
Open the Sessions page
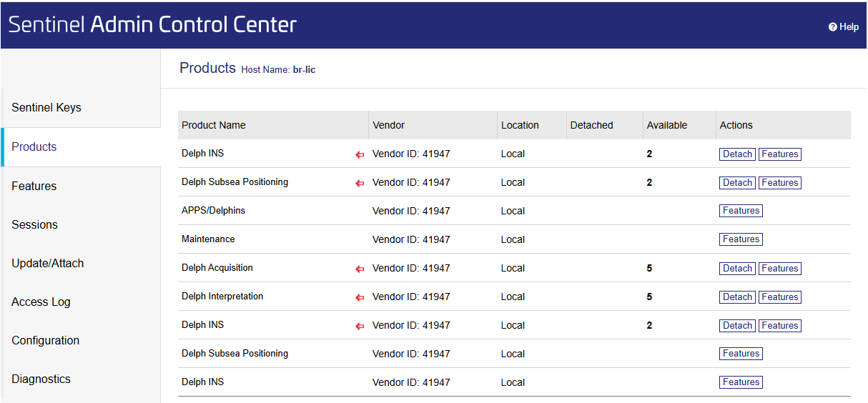[34, 224]
